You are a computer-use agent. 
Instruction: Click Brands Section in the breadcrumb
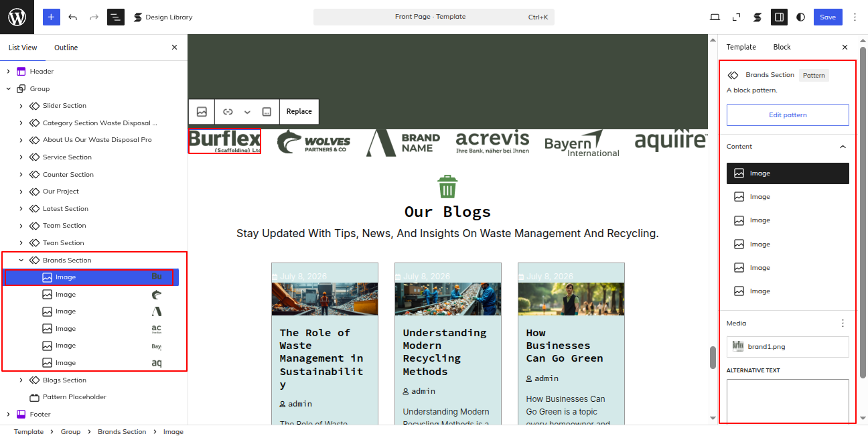122,432
